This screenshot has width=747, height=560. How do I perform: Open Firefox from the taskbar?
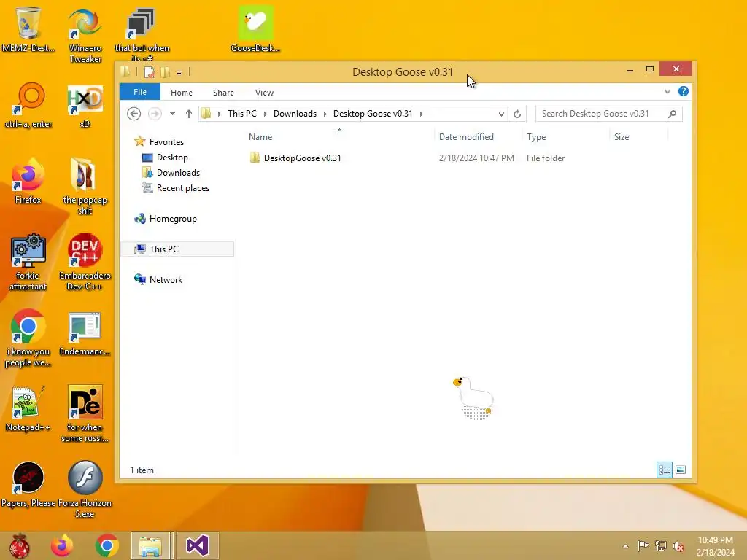tap(62, 545)
